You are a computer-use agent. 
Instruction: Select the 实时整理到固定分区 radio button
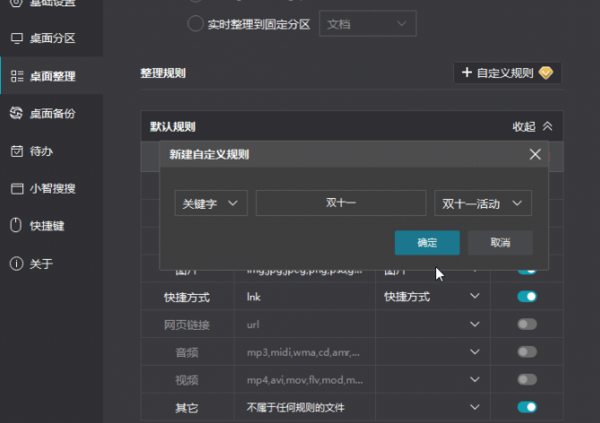tap(194, 23)
